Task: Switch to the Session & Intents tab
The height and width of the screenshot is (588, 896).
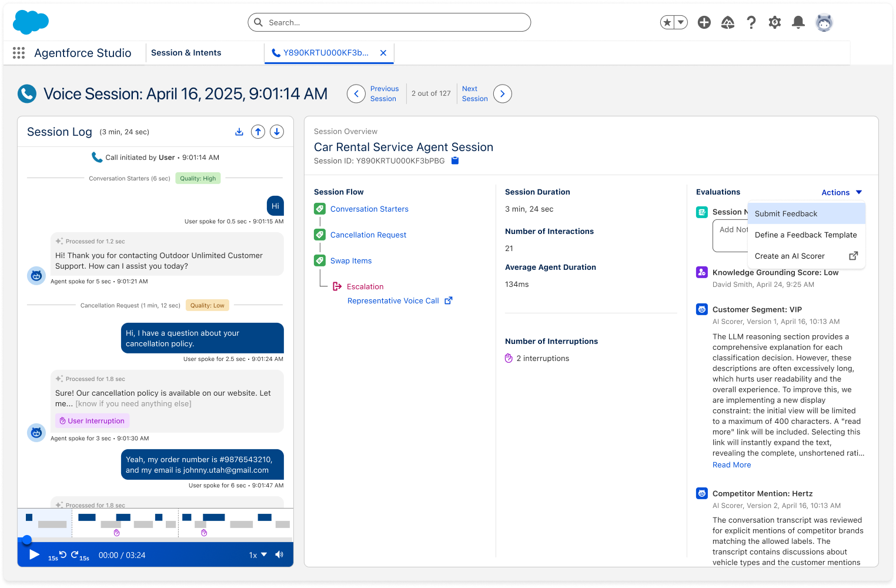Action: [x=186, y=53]
